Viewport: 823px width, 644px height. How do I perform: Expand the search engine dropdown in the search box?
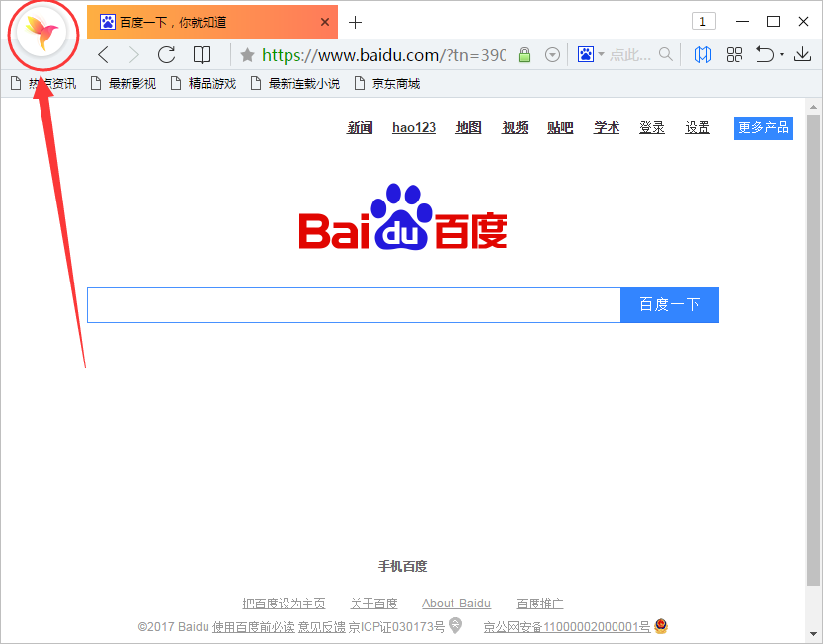tap(601, 55)
